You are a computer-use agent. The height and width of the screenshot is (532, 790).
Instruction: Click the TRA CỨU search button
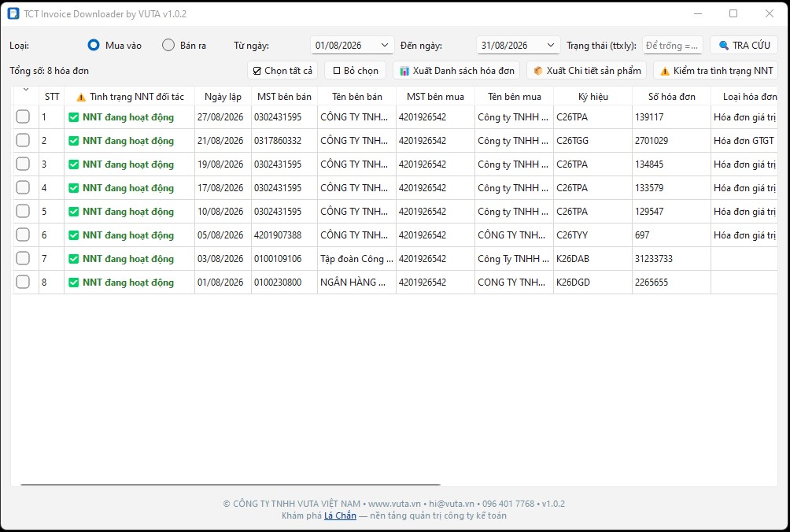tap(744, 46)
